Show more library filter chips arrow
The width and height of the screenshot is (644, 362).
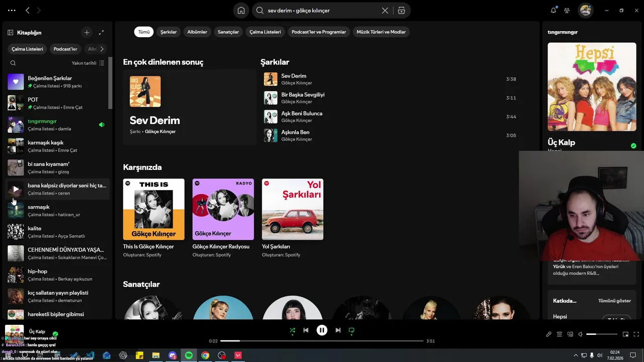click(102, 49)
